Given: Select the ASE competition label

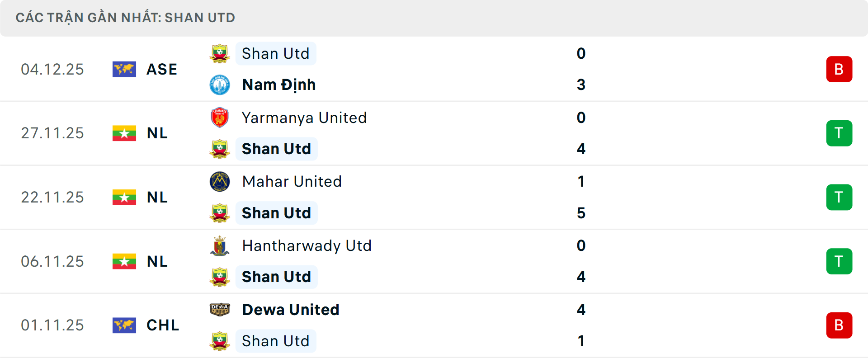Looking at the screenshot, I should tap(162, 69).
